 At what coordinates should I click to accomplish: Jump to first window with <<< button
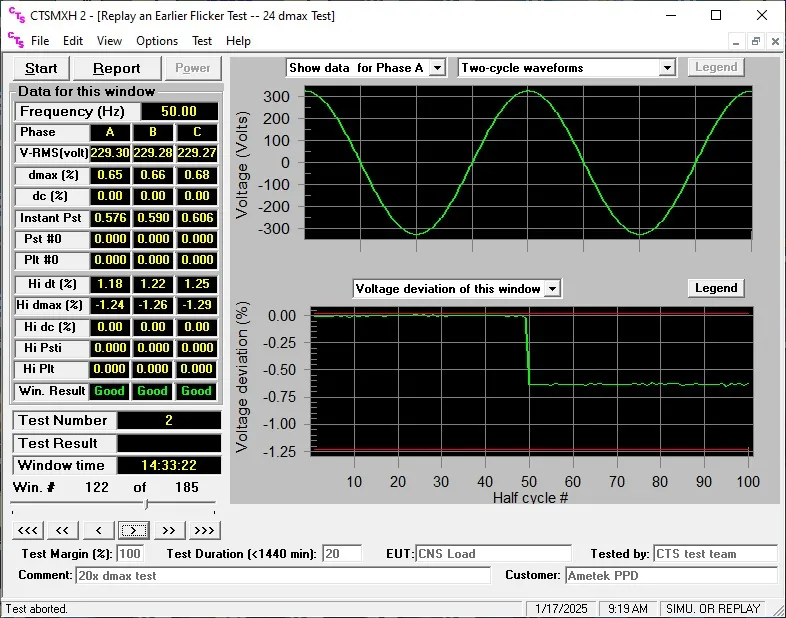point(28,530)
